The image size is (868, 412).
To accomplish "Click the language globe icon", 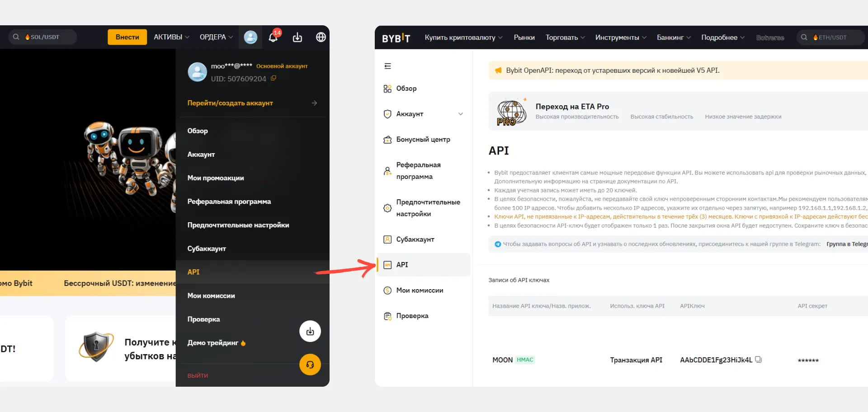I will [x=321, y=37].
